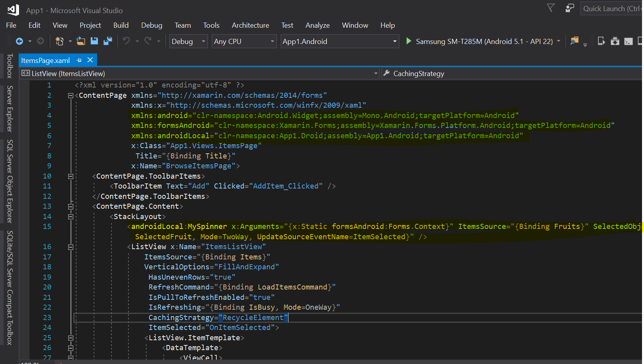Viewport: 644px width, 364px height.
Task: Open the Server Explorer panel
Action: [x=10, y=107]
